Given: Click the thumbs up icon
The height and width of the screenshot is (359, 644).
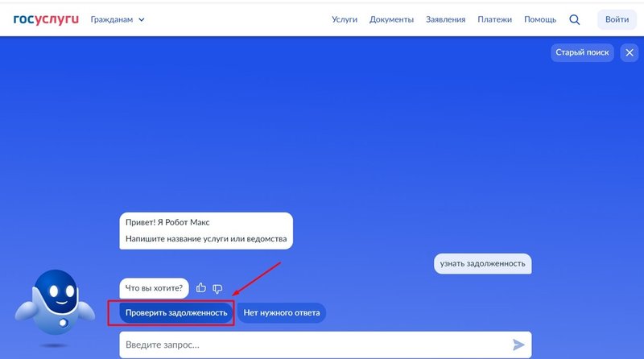Looking at the screenshot, I should click(x=200, y=288).
